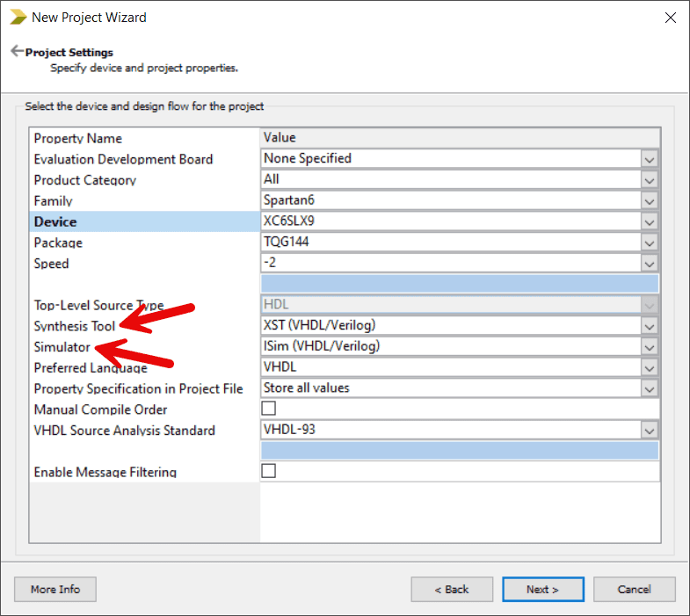Expand the Product Category dropdown
The image size is (690, 616).
click(x=650, y=179)
